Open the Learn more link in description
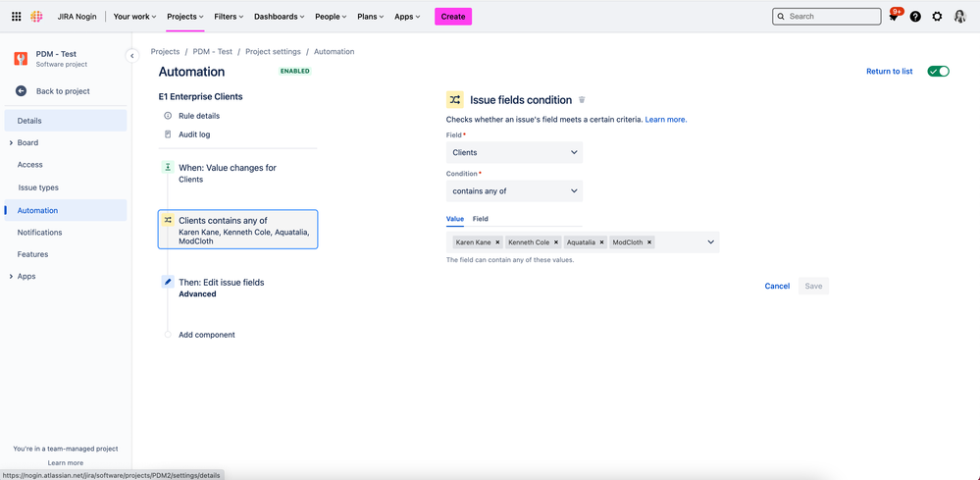980x480 pixels. pos(666,120)
